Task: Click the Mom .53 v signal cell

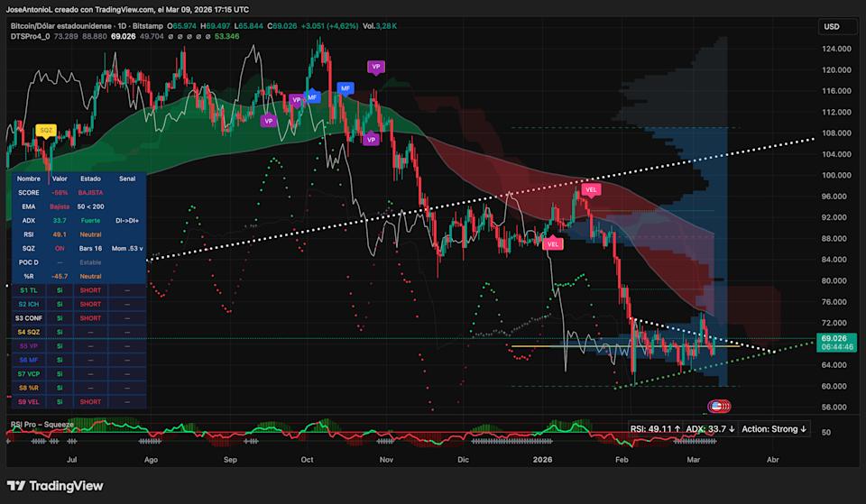Action: tap(127, 249)
